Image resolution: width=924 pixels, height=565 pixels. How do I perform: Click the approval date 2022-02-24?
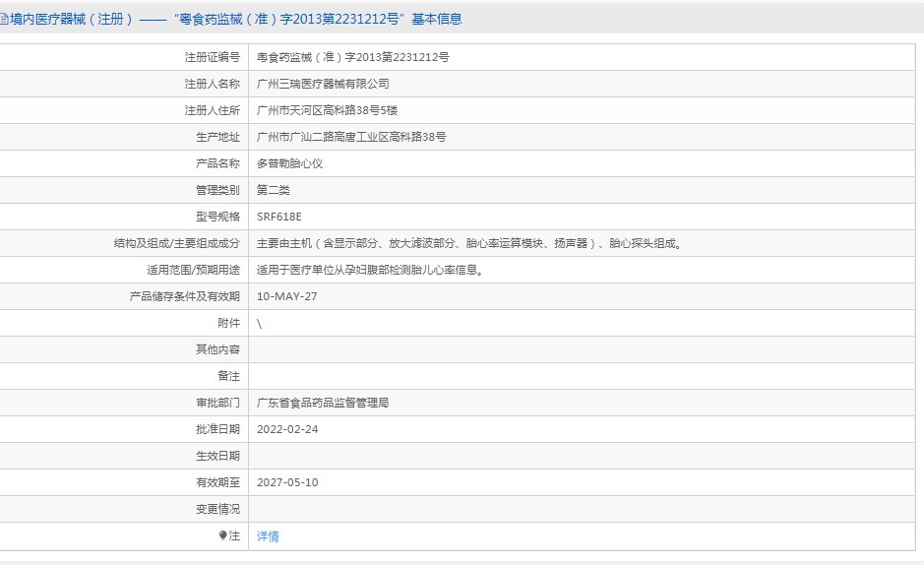(x=287, y=429)
